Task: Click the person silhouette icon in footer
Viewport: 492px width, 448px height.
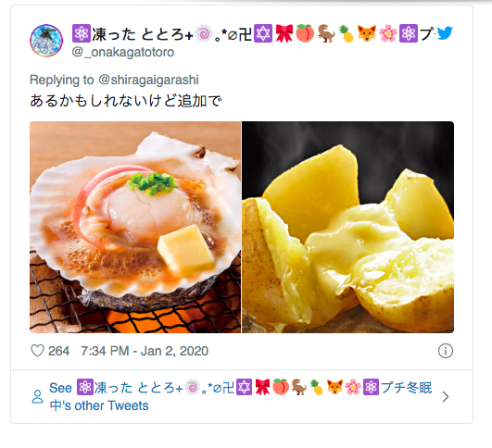Action: pos(37,396)
